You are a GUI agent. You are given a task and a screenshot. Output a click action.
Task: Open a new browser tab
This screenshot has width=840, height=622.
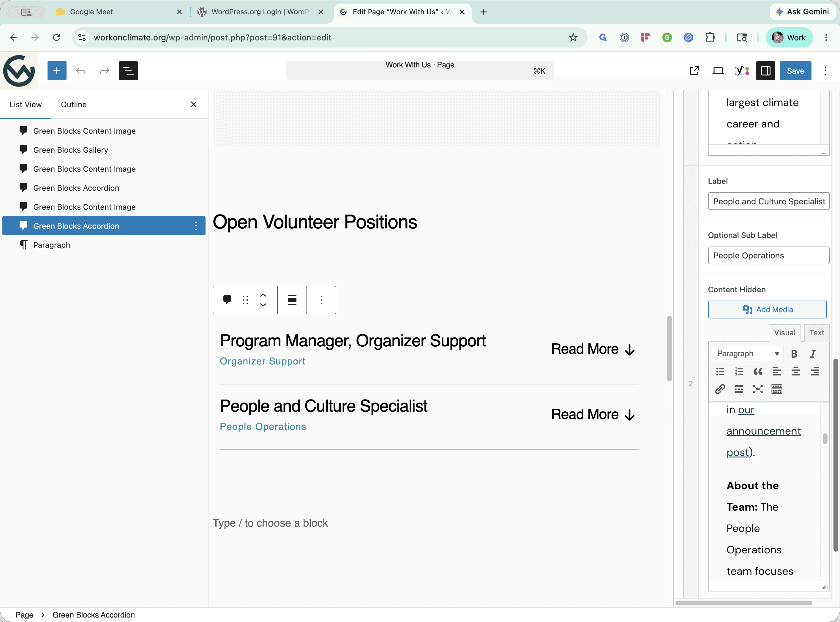click(484, 12)
